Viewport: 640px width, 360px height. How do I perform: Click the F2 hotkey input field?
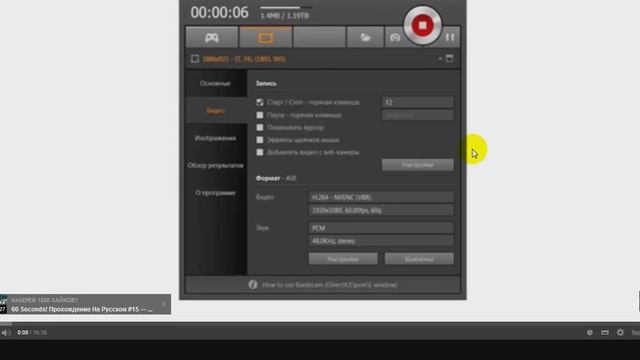tap(418, 102)
